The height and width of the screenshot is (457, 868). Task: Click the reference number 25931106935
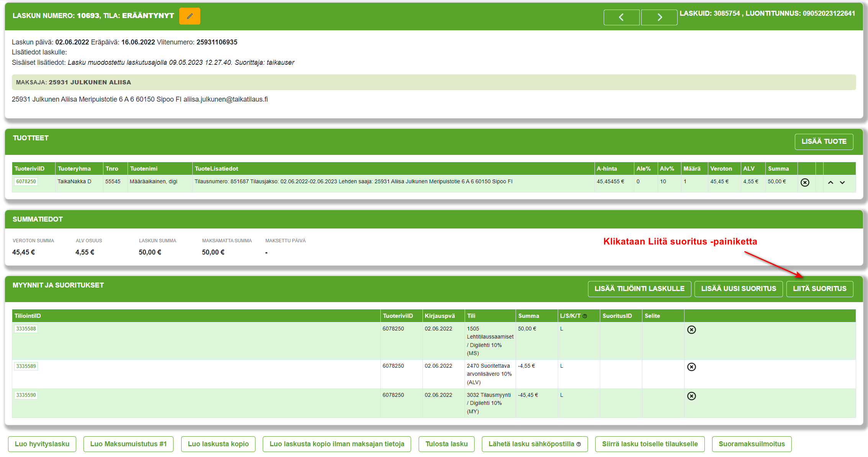[217, 42]
